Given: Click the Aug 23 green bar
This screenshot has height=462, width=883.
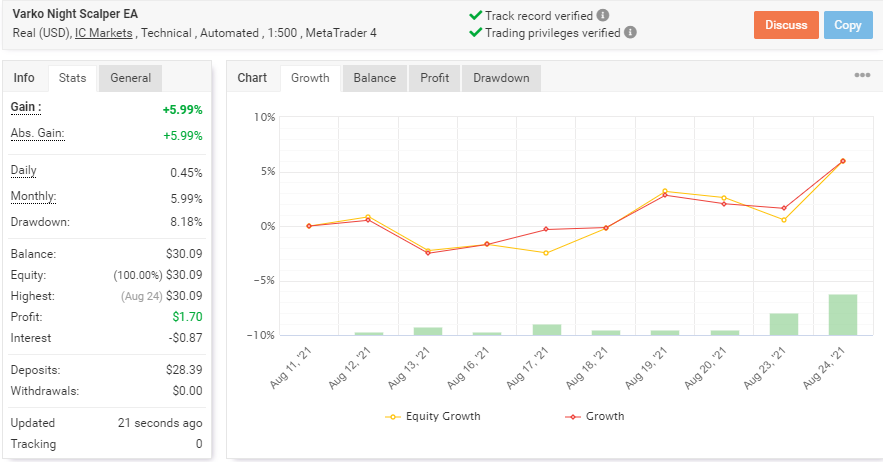Looking at the screenshot, I should click(783, 324).
